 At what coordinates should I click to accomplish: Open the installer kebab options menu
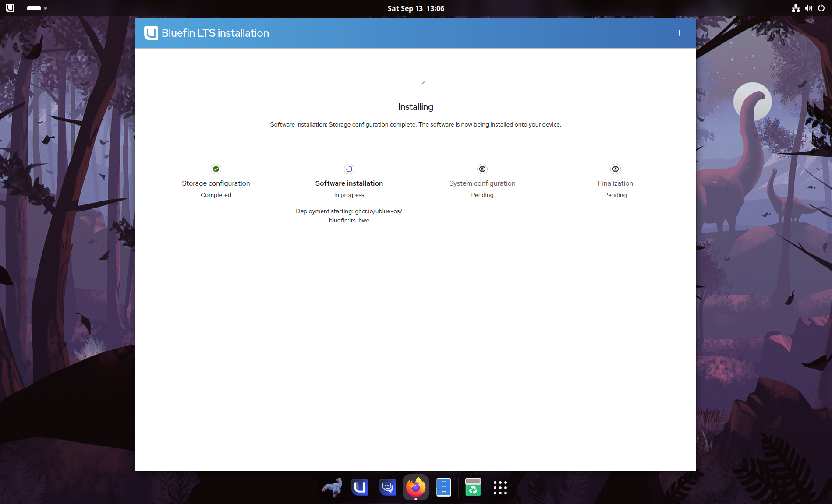680,33
